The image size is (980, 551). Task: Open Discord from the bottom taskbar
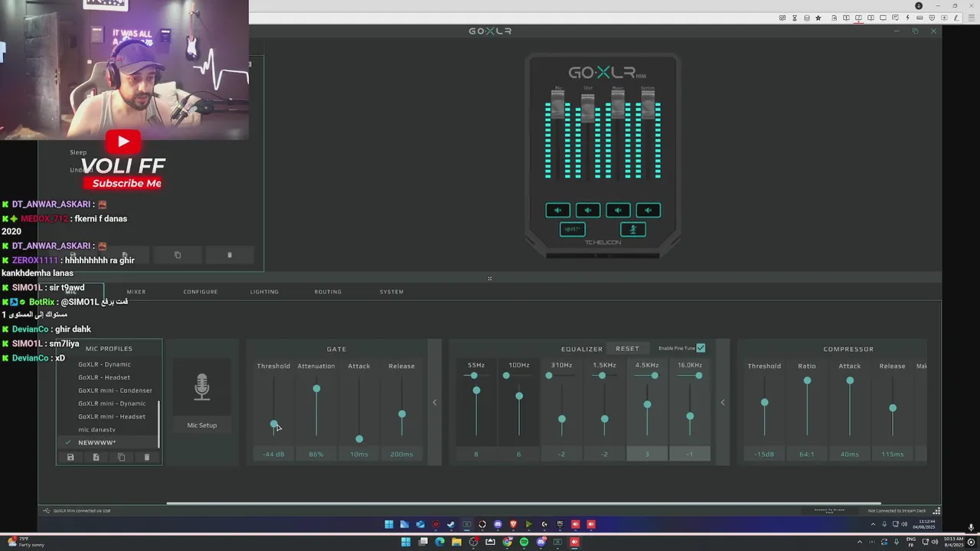[x=541, y=542]
